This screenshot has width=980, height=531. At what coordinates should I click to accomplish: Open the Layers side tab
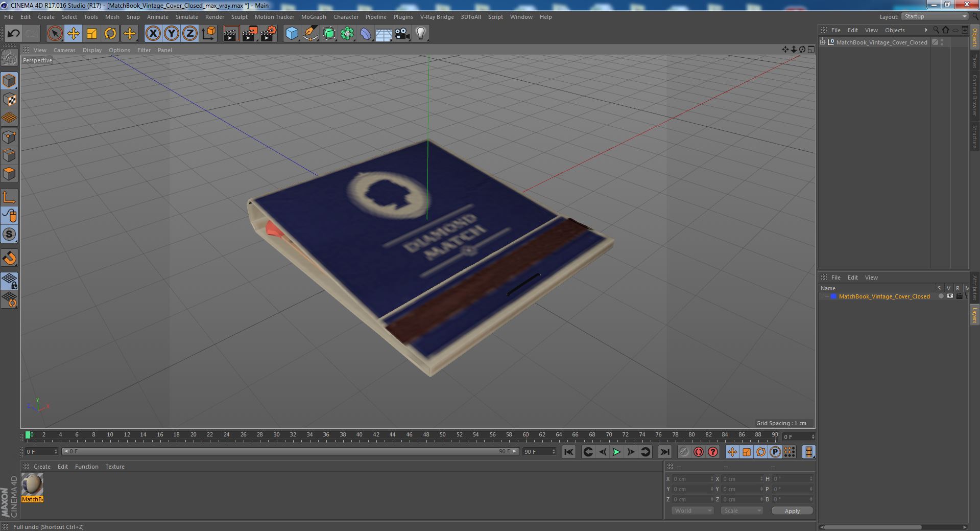pyautogui.click(x=974, y=315)
